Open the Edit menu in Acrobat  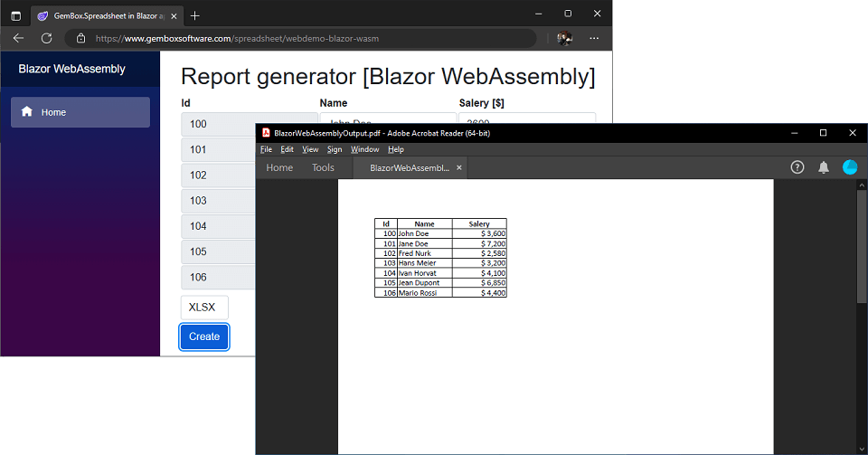pyautogui.click(x=287, y=149)
